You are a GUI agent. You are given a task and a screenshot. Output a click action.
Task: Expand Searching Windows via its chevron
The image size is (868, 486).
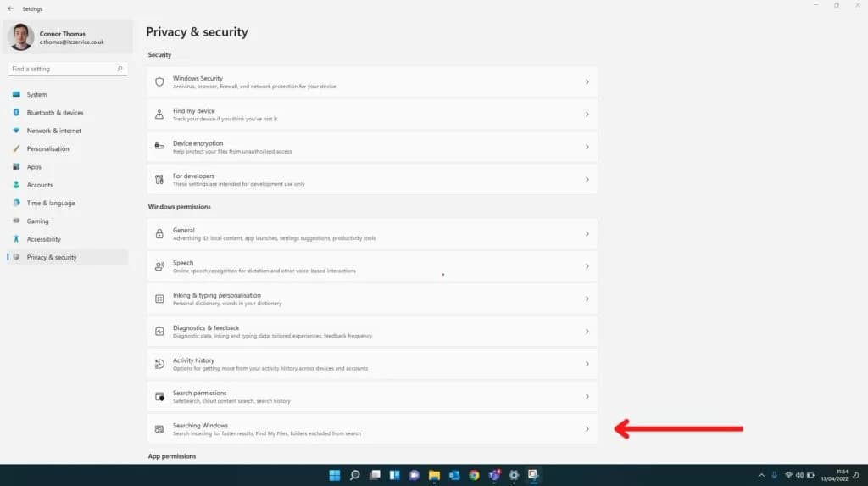[x=587, y=429]
